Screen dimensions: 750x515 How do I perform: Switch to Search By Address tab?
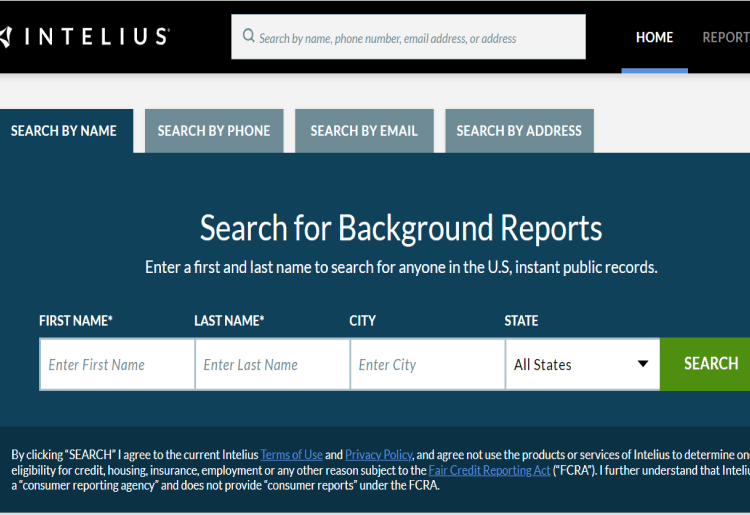[519, 131]
